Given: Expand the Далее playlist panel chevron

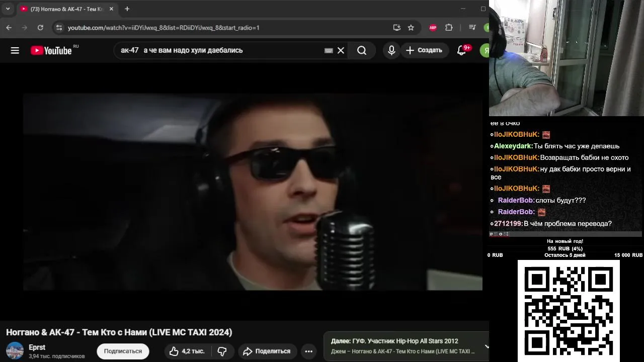Looking at the screenshot, I should tap(487, 346).
